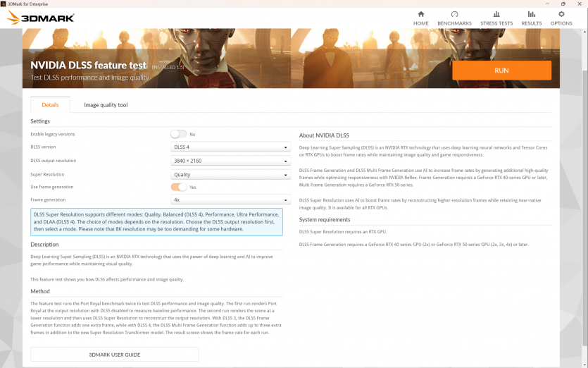
Task: Open DLSS output resolution dropdown
Action: tap(230, 161)
